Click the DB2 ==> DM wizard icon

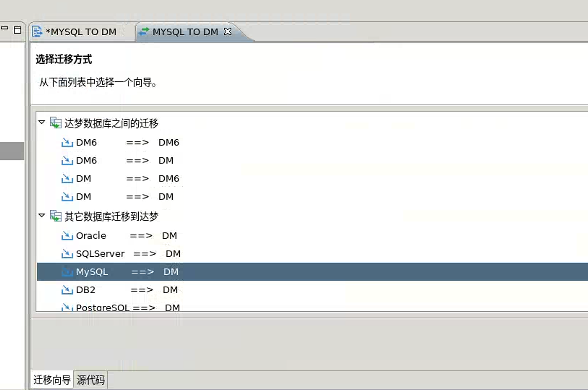pyautogui.click(x=67, y=290)
